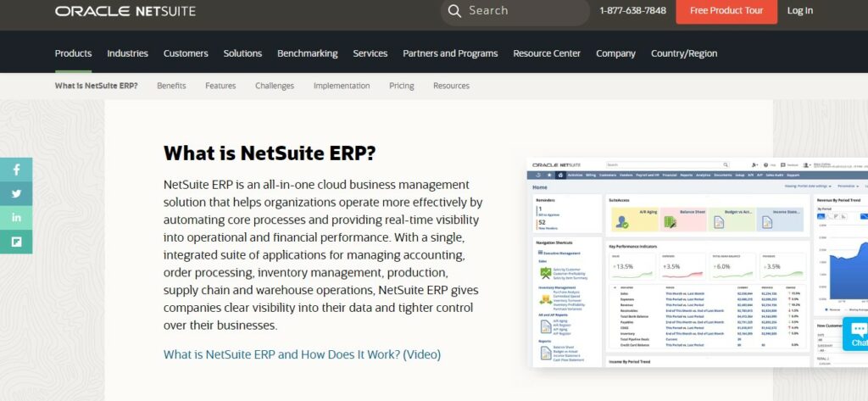Screen dimensions: 868x401
Task: Jump to the Resources section
Action: tap(451, 86)
